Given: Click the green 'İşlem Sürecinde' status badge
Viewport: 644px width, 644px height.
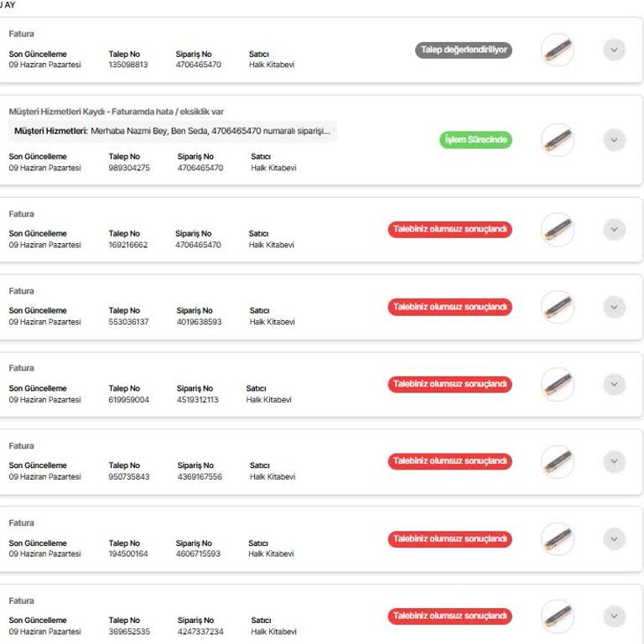Looking at the screenshot, I should coord(475,140).
